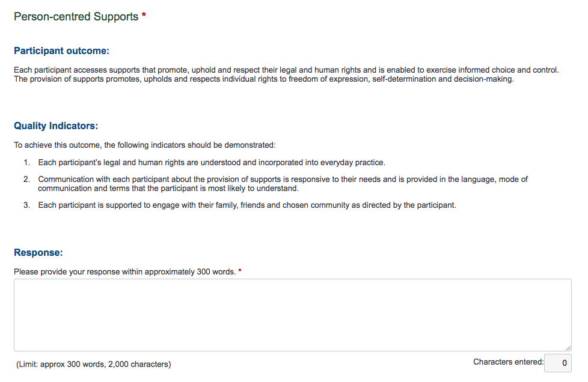Click the paragraph starting 'Each participant accesses supports'
The width and height of the screenshot is (588, 382).
287,70
